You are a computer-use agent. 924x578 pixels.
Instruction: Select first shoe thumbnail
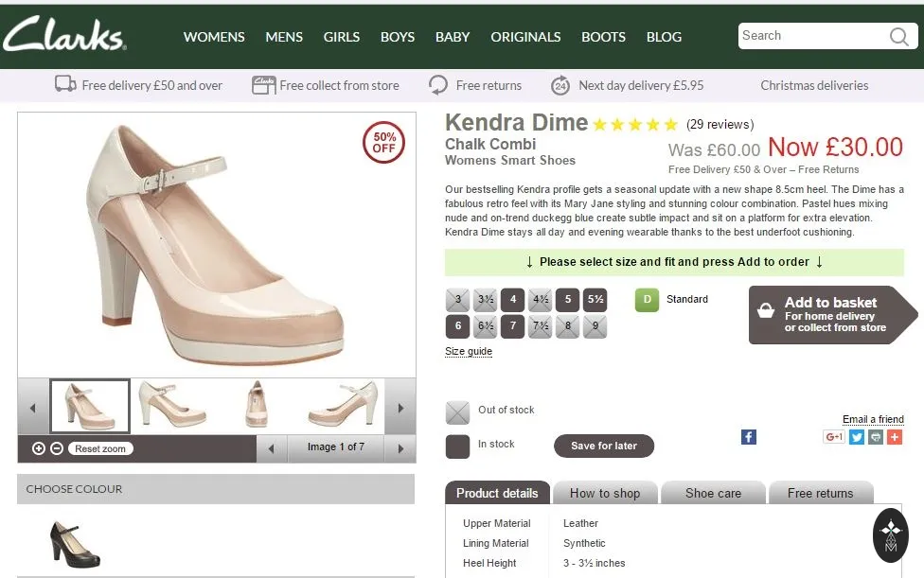[90, 406]
